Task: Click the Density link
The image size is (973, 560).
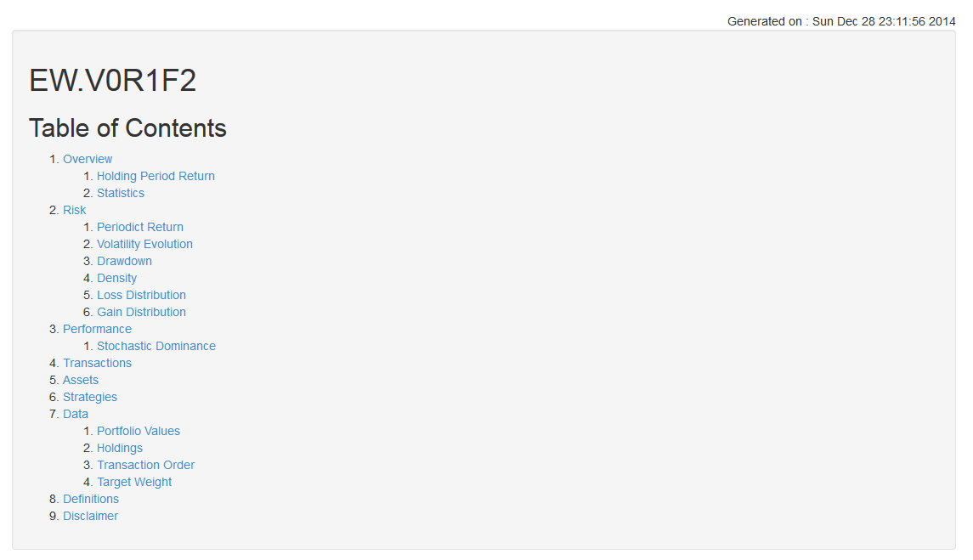Action: click(116, 278)
